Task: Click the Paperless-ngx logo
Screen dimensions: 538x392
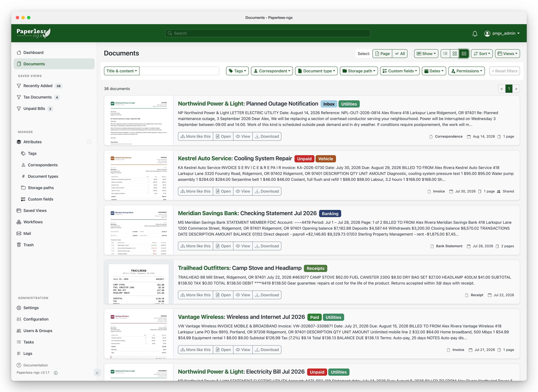Action: tap(33, 33)
